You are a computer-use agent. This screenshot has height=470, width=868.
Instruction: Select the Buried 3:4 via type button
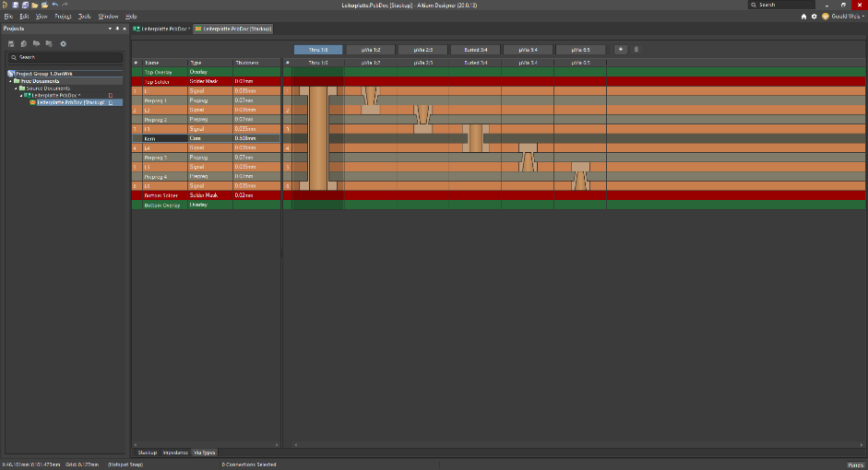coord(476,50)
